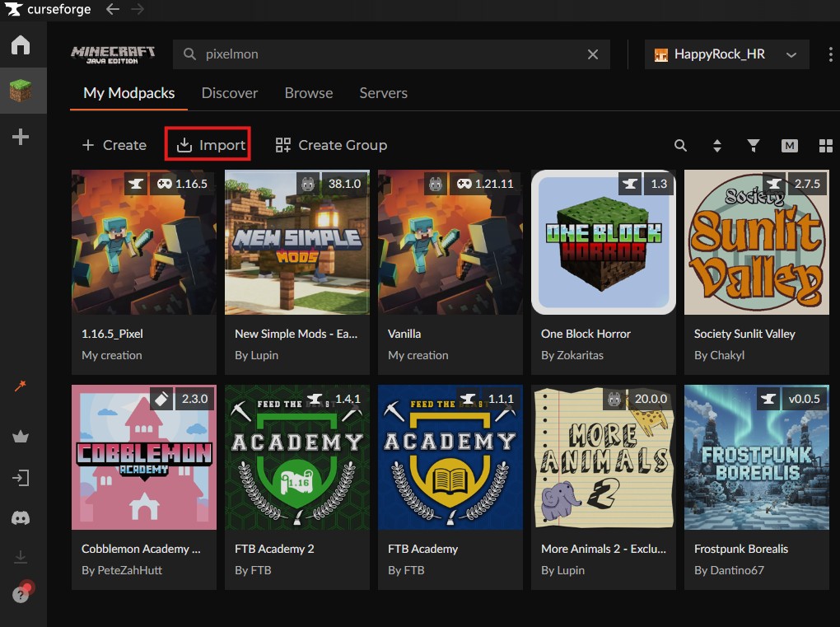This screenshot has width=840, height=627.
Task: Add a new game with the plus icon
Action: click(21, 137)
